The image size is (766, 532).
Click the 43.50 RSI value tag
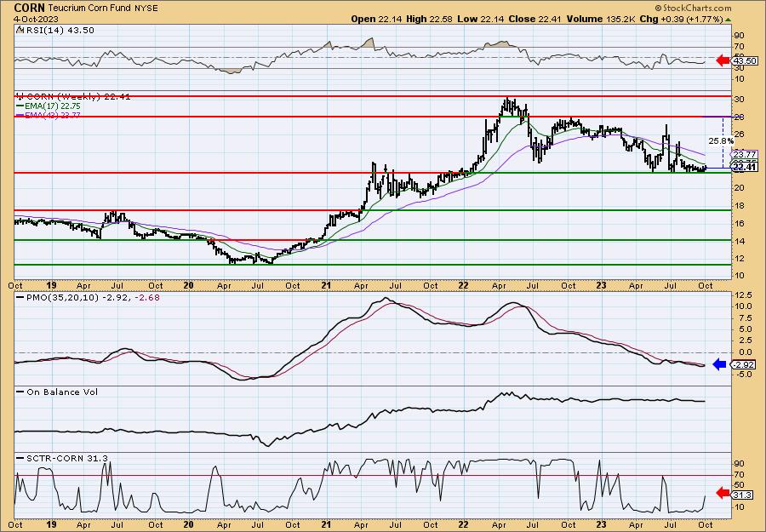(x=746, y=61)
